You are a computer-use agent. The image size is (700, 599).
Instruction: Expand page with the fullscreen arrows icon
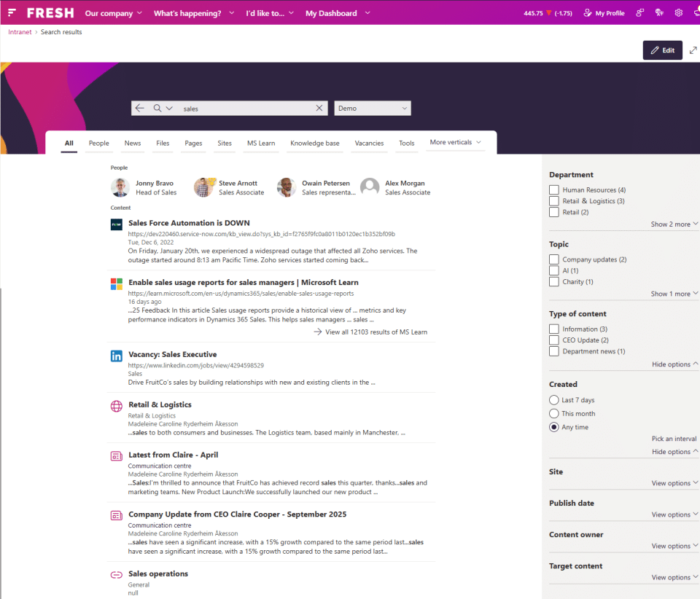[693, 50]
